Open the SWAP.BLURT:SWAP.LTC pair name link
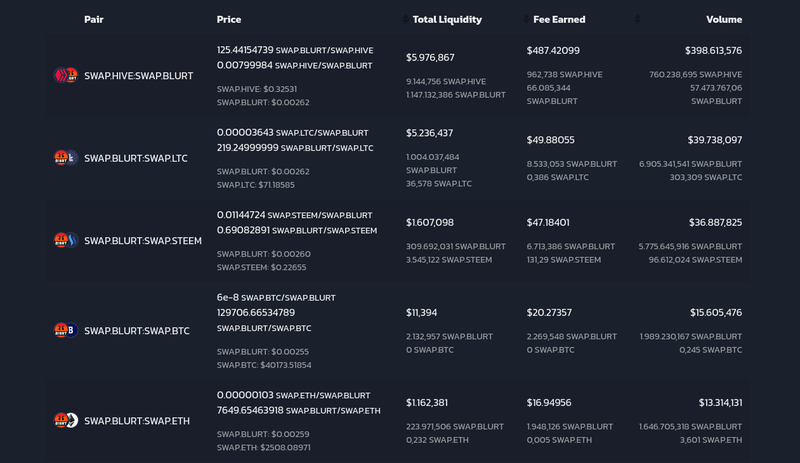The image size is (800, 463). pyautogui.click(x=135, y=158)
